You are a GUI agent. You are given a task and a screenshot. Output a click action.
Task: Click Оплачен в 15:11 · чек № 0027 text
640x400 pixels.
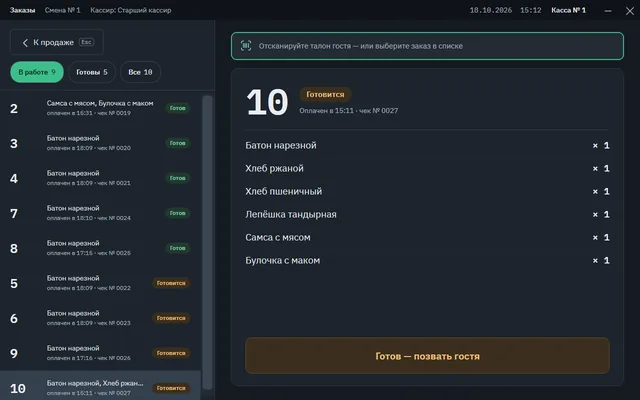(x=349, y=111)
